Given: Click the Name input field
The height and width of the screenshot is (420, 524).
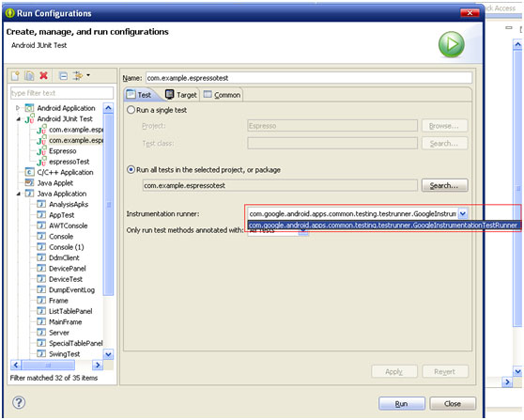Looking at the screenshot, I should pos(309,78).
